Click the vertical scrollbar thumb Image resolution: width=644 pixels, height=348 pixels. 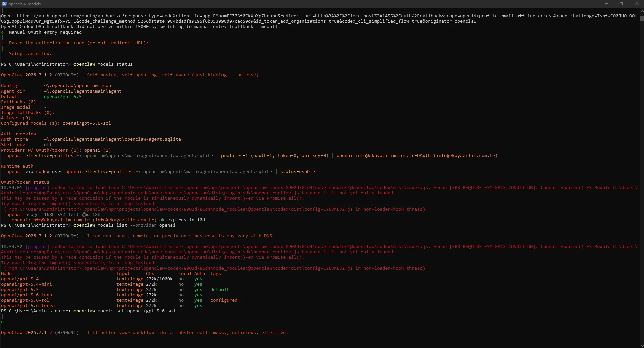pyautogui.click(x=642, y=18)
